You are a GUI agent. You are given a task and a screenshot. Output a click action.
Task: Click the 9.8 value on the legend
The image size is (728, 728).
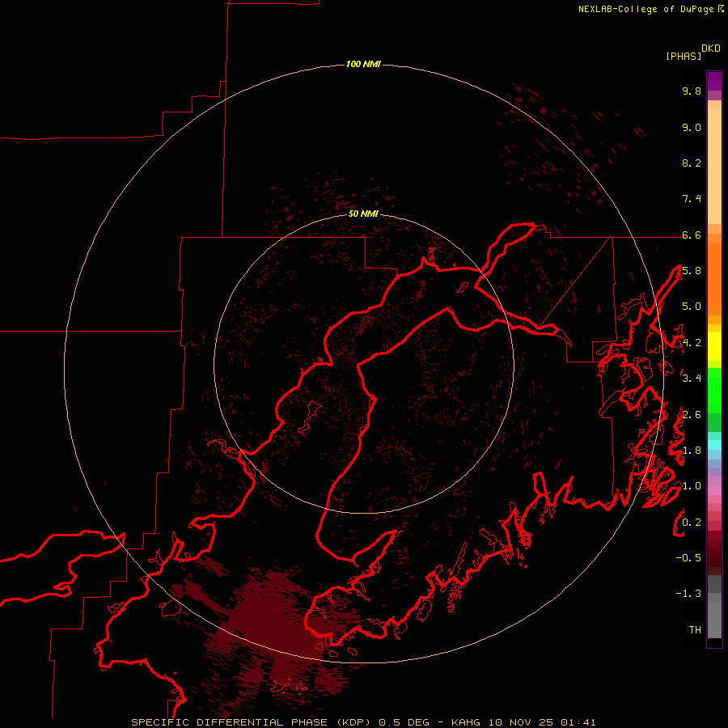click(692, 91)
